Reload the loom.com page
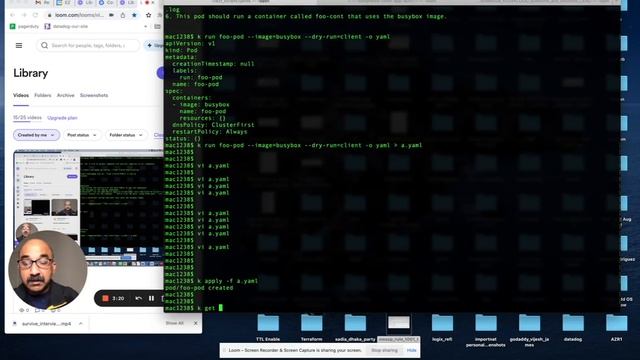 [x=36, y=15]
